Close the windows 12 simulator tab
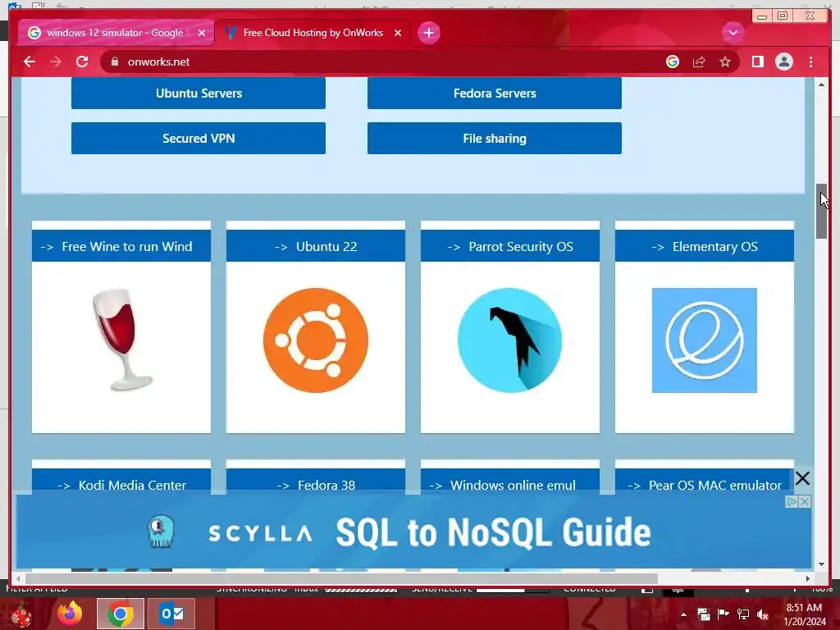Image resolution: width=840 pixels, height=630 pixels. pyautogui.click(x=202, y=33)
